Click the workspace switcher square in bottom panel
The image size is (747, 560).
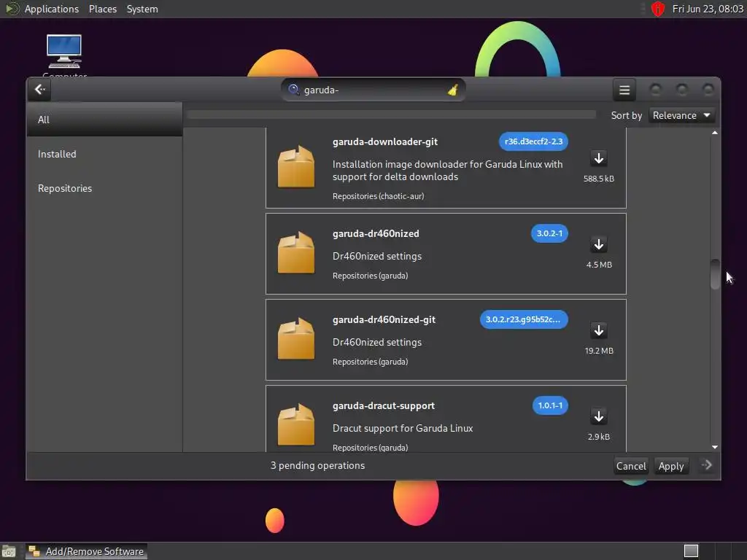[x=691, y=551]
